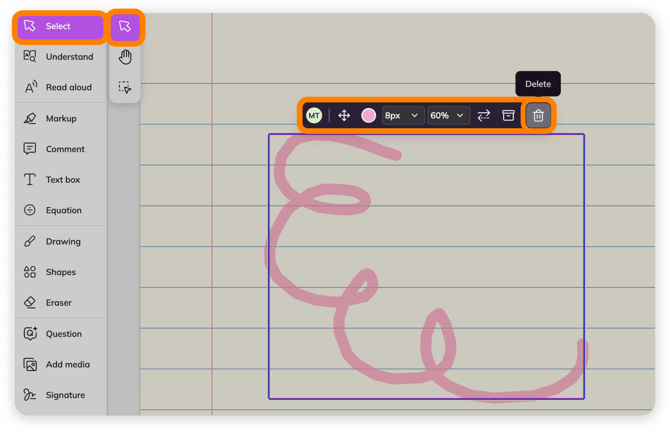Viewport: 670px width, 432px height.
Task: Open the Question tool
Action: tap(60, 334)
